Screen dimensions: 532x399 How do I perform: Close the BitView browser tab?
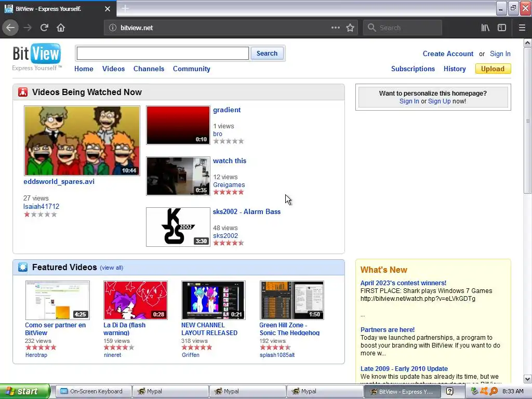tap(108, 9)
